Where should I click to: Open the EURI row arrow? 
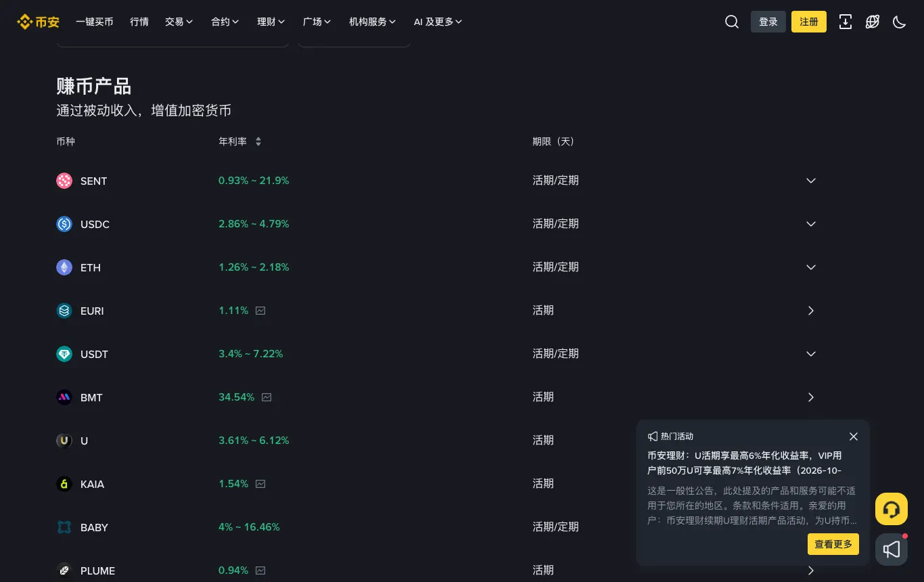click(x=811, y=311)
